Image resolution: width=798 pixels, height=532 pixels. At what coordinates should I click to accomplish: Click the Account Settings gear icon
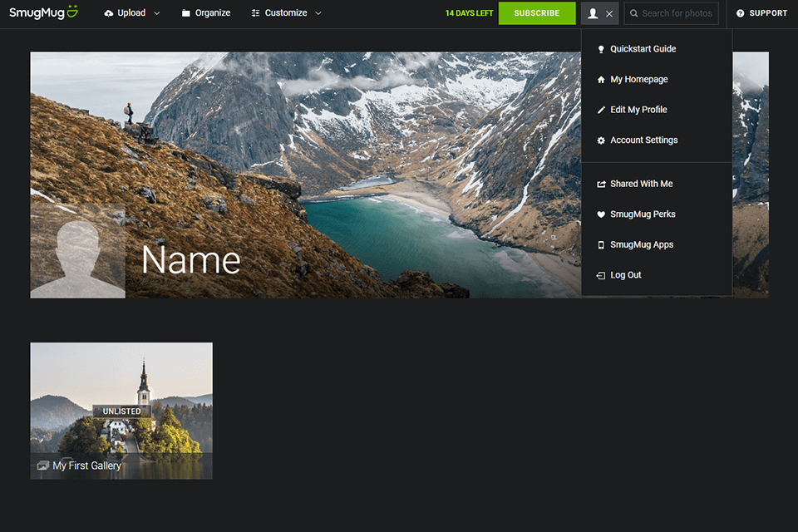[601, 140]
